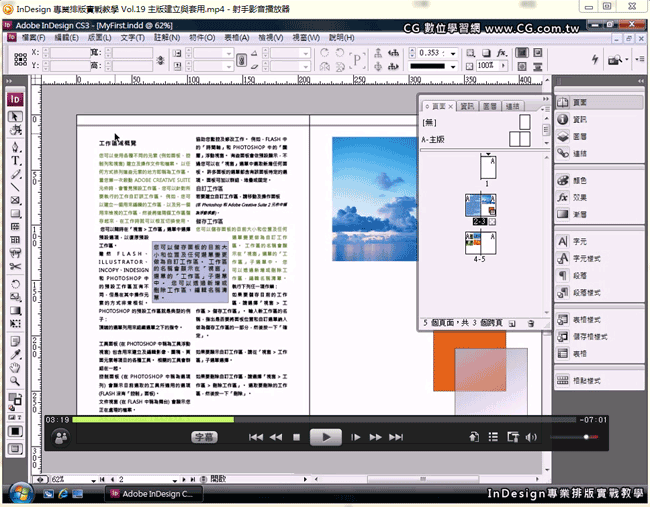Open the 文字(T) menu

click(133, 38)
